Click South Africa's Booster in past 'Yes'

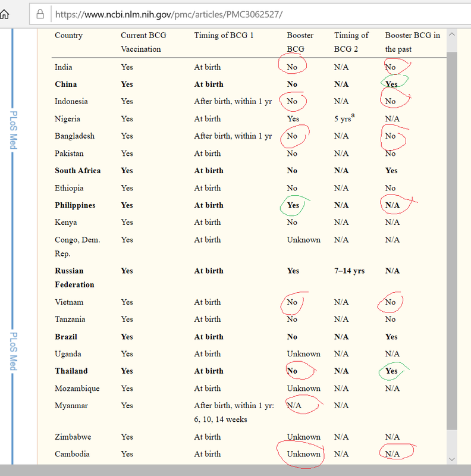(x=391, y=170)
